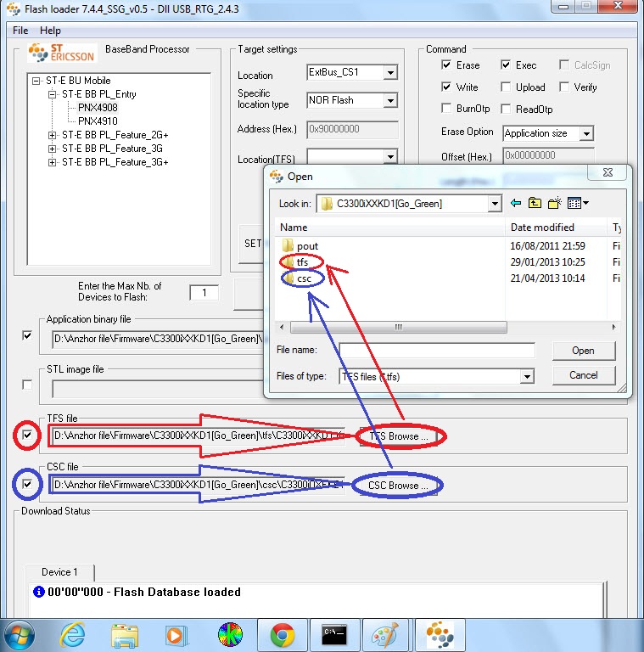Enable the Upload checkbox
Image resolution: width=644 pixels, height=652 pixels.
(506, 87)
